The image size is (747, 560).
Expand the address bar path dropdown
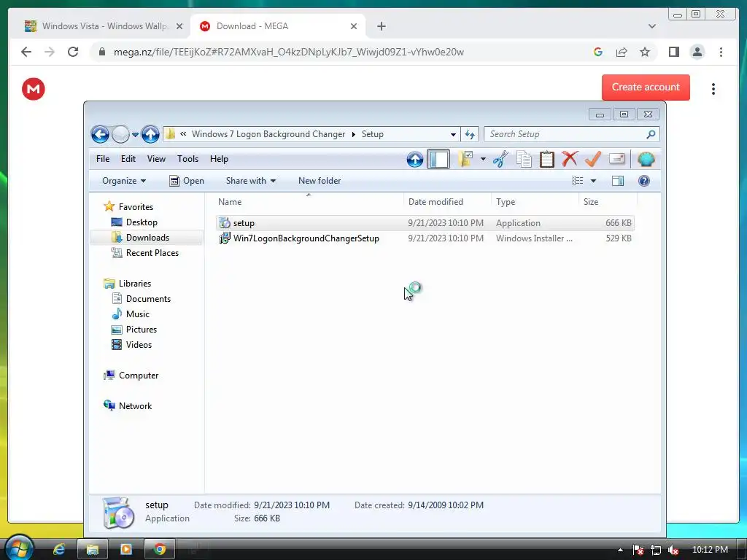453,134
